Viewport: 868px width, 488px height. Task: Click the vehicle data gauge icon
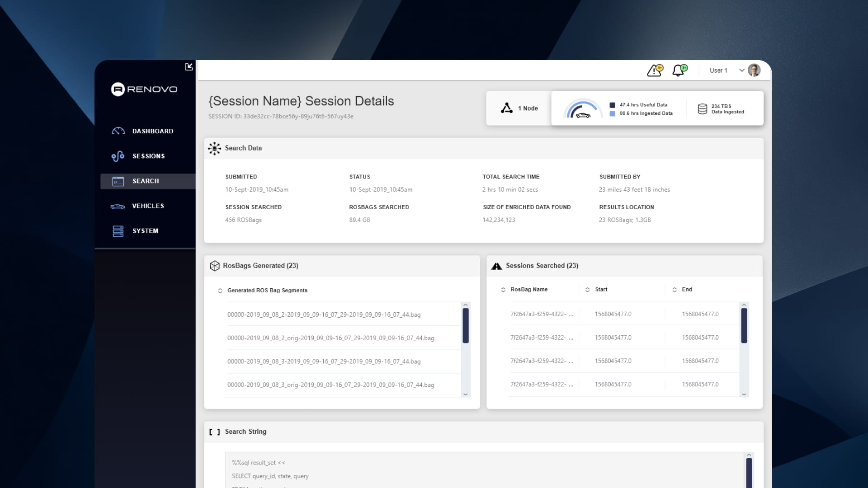582,109
